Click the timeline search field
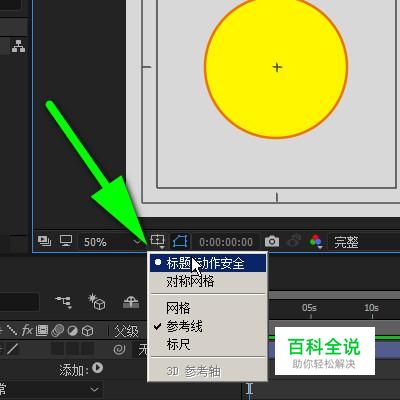 pyautogui.click(x=19, y=302)
